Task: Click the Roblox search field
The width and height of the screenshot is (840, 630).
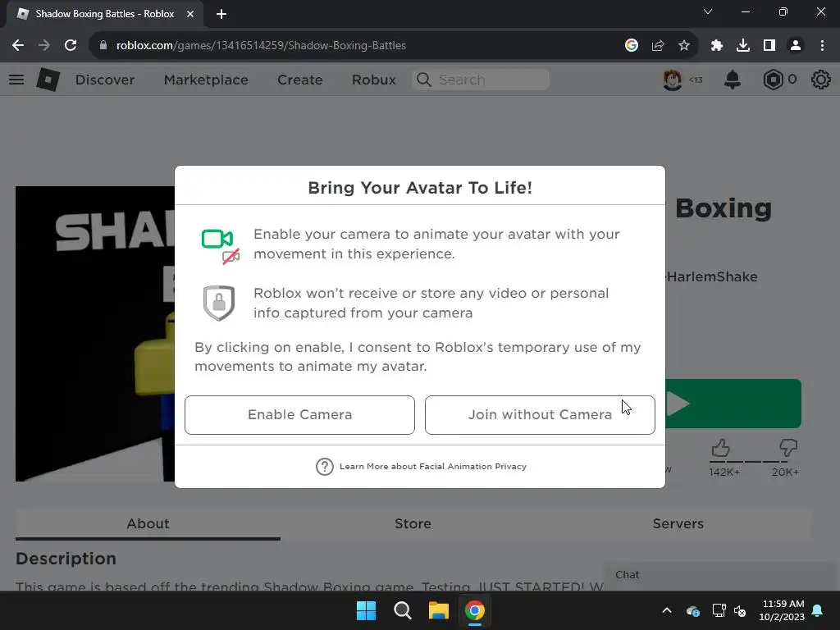Action: [481, 80]
